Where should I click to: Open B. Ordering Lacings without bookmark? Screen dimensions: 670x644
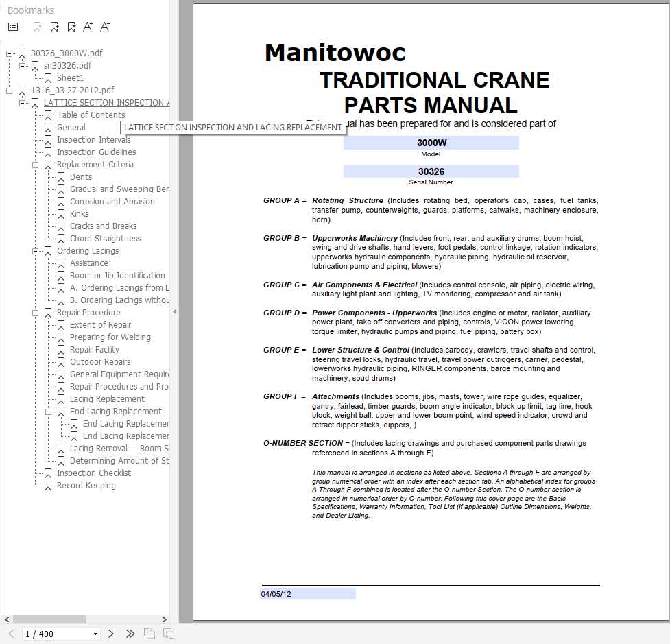coord(119,300)
